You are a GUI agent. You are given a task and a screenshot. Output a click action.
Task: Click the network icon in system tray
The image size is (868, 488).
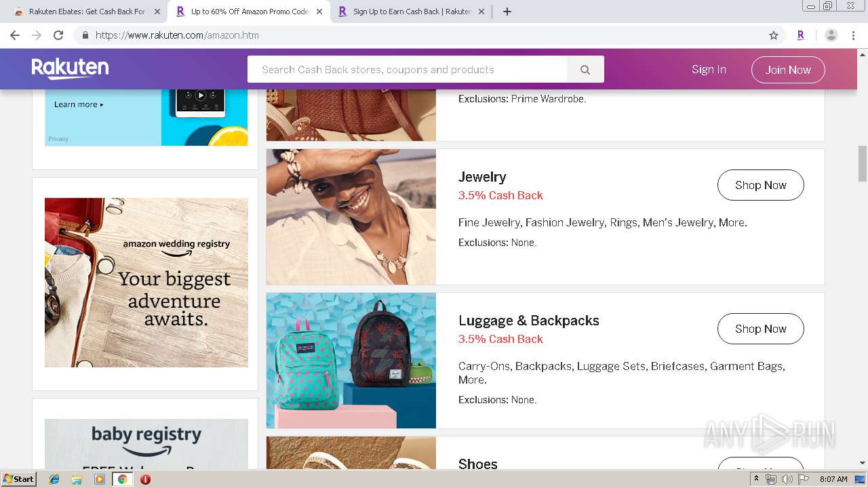click(x=771, y=479)
